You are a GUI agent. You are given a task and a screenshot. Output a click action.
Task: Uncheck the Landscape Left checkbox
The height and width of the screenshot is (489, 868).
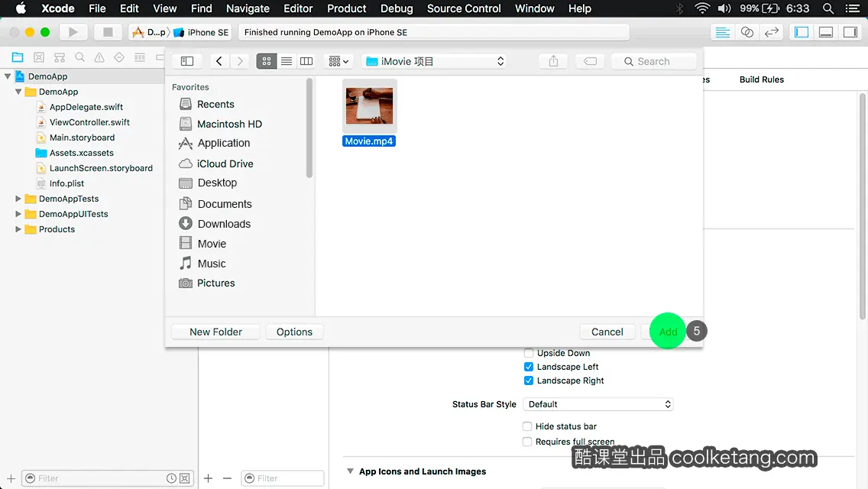pos(529,367)
